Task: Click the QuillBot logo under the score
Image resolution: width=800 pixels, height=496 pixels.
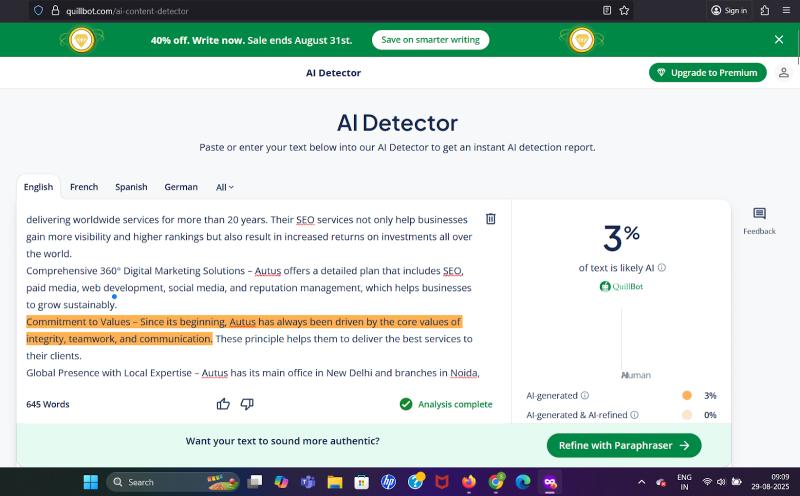Action: (x=621, y=286)
